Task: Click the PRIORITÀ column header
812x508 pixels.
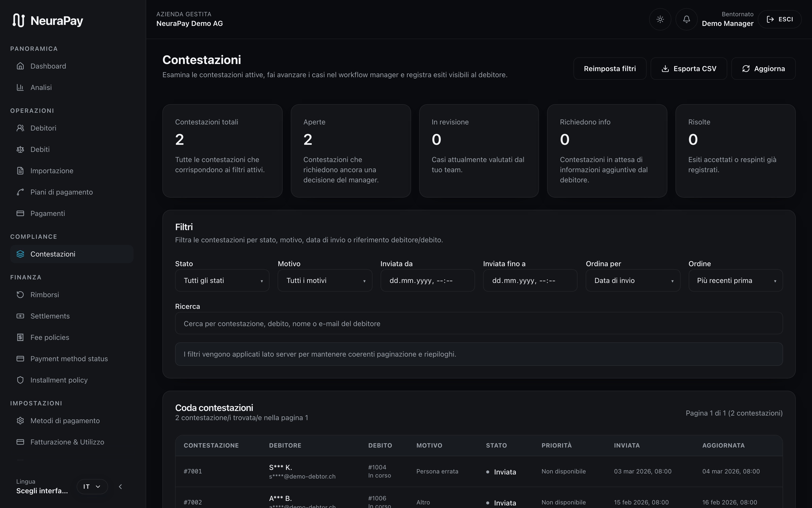Action: point(556,446)
